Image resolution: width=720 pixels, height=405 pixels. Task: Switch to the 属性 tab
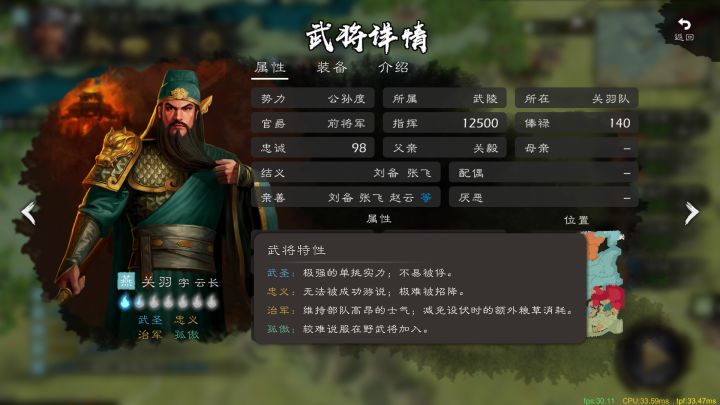[270, 68]
